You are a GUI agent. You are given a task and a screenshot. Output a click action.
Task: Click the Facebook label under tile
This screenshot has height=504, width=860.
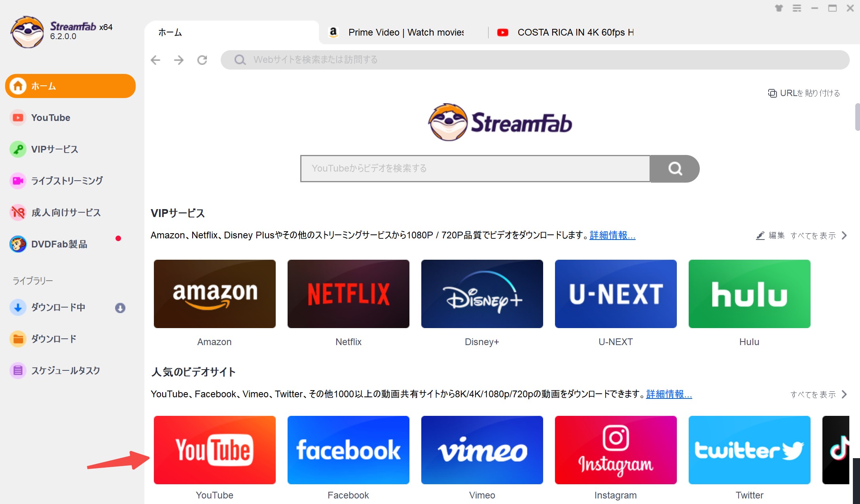click(x=348, y=495)
